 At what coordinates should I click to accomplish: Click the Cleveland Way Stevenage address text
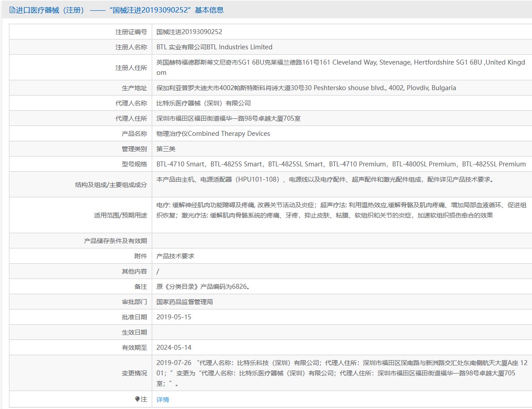coord(341,67)
